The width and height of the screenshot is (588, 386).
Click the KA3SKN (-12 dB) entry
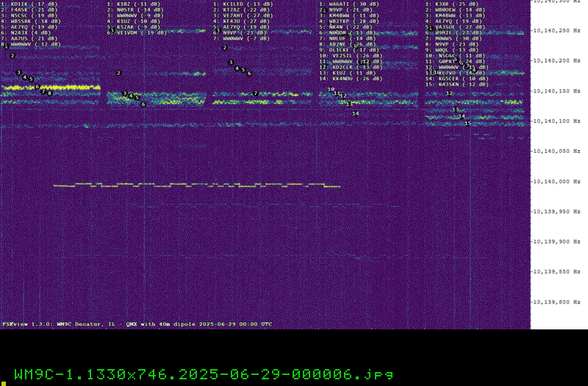(457, 85)
